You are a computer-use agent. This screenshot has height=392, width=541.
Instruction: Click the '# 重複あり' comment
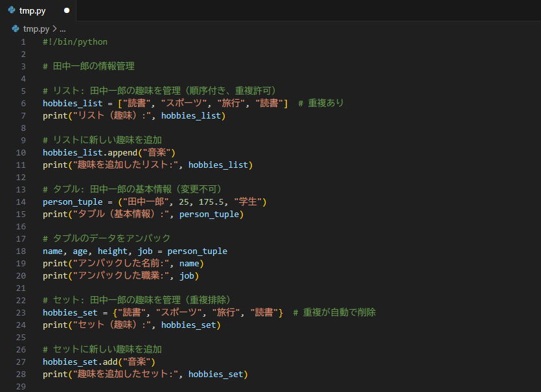click(321, 103)
